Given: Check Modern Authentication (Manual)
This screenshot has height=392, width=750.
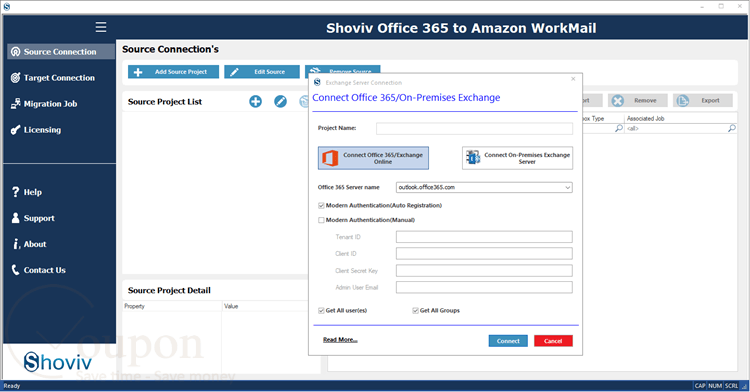Looking at the screenshot, I should point(321,220).
